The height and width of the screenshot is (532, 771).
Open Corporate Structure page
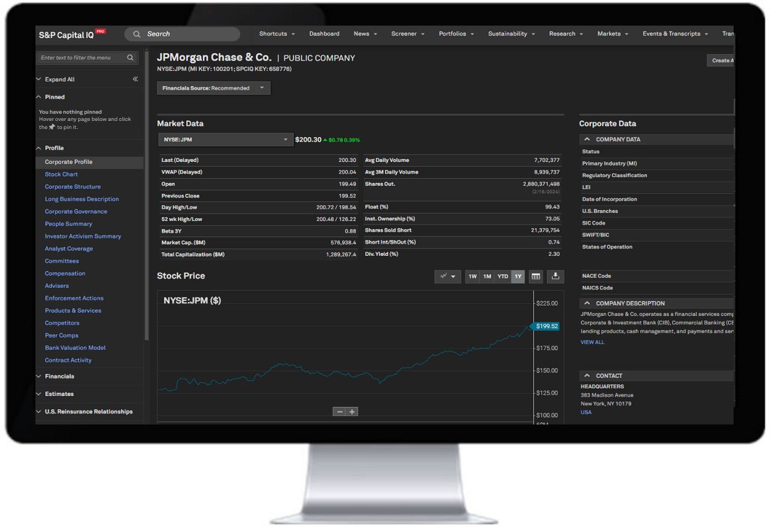pos(73,187)
